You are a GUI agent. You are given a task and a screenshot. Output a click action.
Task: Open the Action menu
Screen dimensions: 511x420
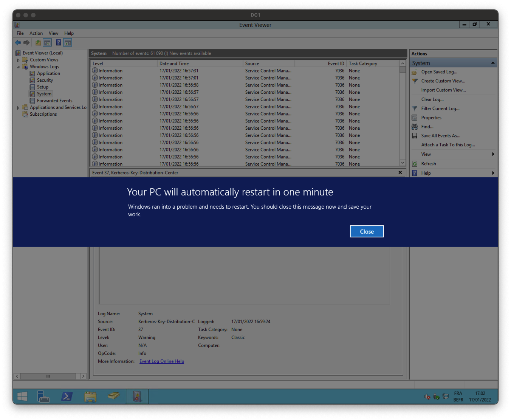(x=36, y=33)
